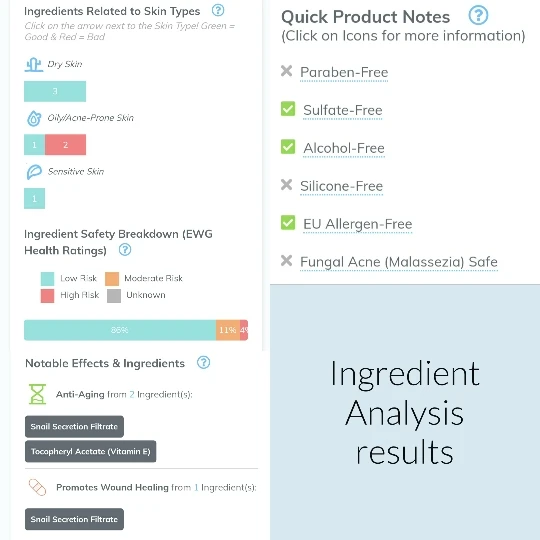Click the Anti-Aging hourglass icon
This screenshot has width=540, height=540.
38,394
